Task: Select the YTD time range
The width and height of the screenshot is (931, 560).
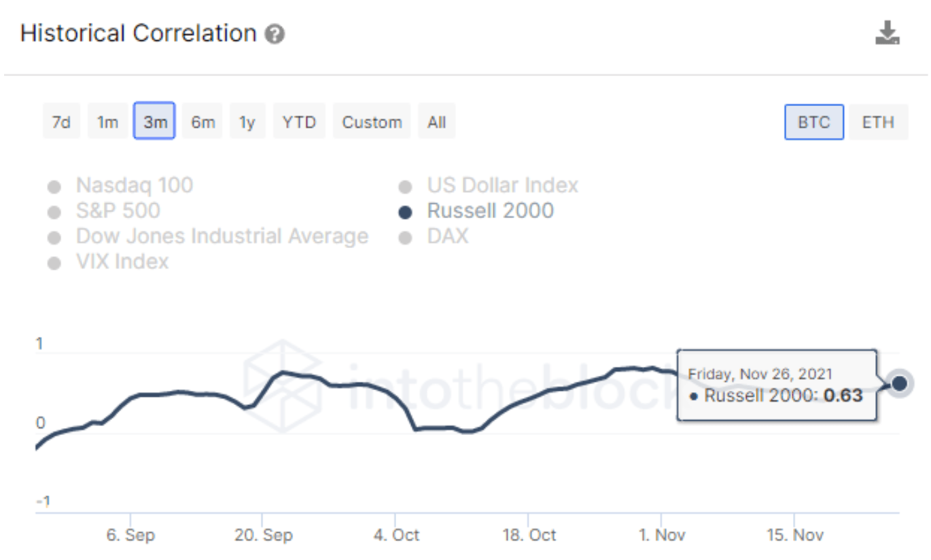Action: coord(299,122)
